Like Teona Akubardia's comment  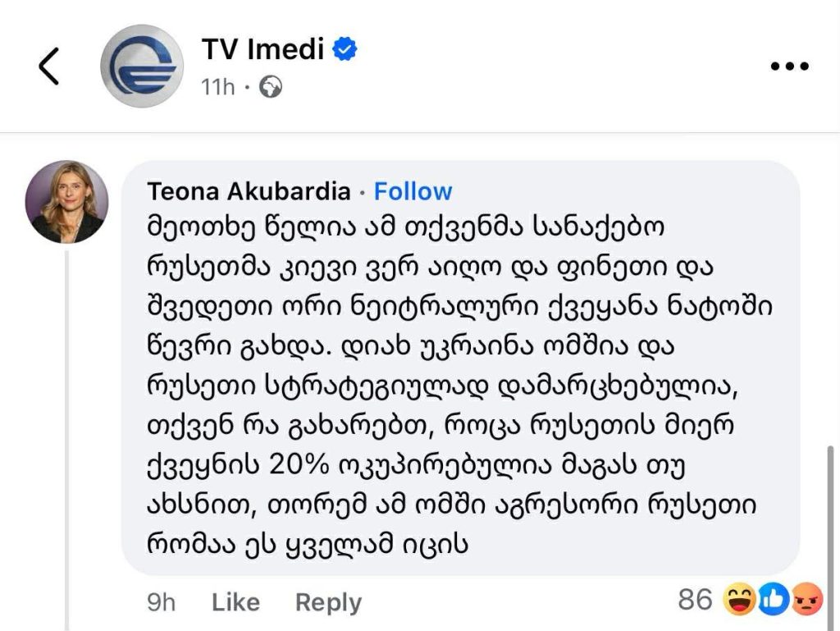pyautogui.click(x=235, y=602)
